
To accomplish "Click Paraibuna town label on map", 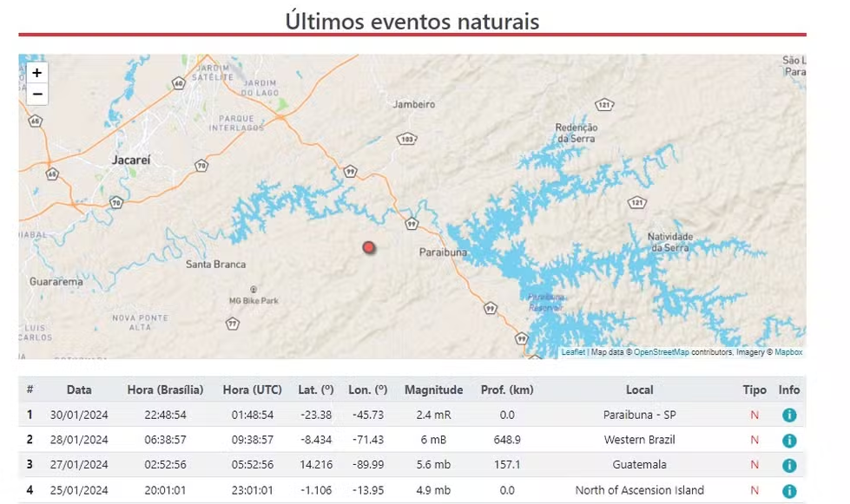I will pos(444,252).
